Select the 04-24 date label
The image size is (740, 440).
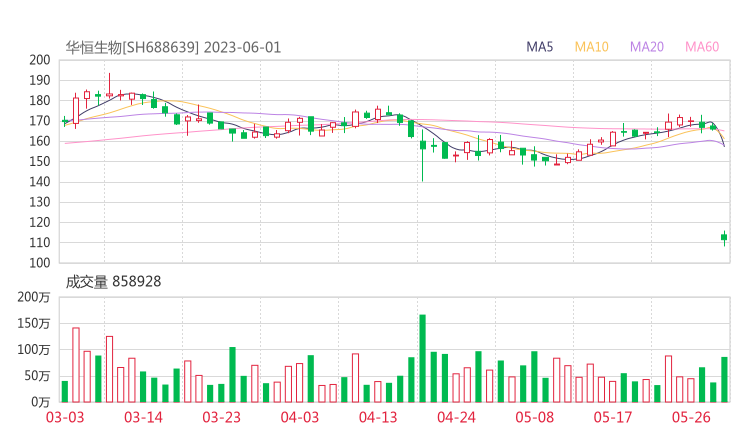pyautogui.click(x=456, y=417)
